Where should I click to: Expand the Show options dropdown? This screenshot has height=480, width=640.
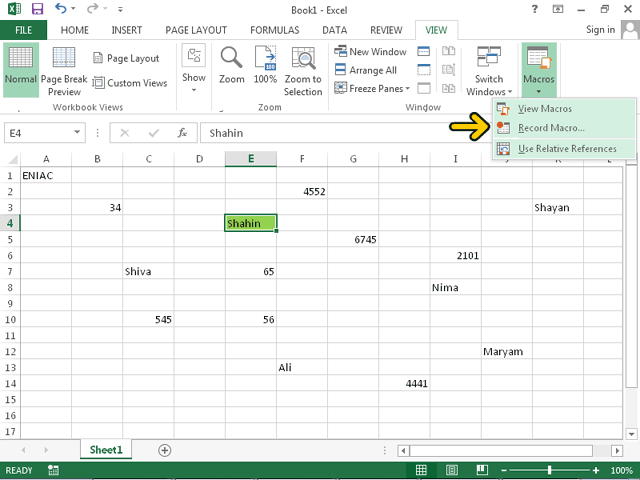click(194, 70)
